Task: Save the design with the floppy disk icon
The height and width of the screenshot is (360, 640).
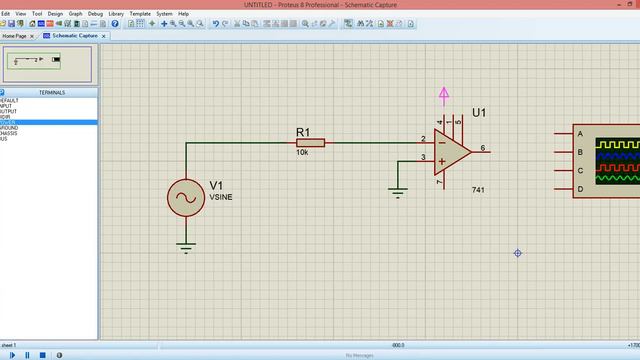Action: click(11, 24)
